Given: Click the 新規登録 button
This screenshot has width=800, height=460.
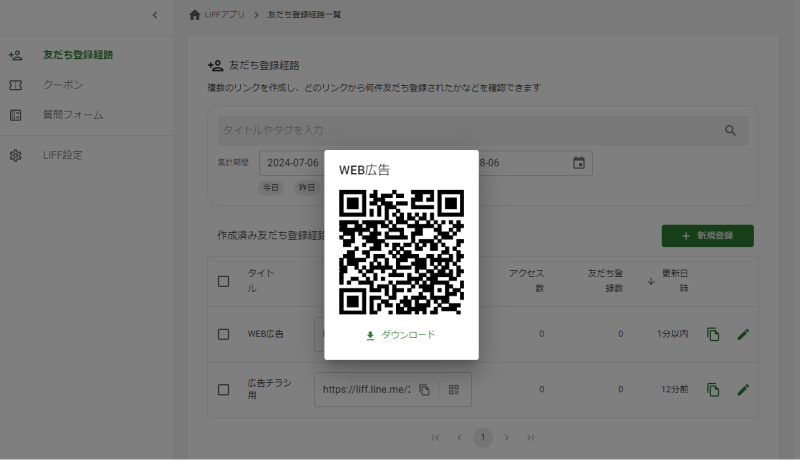Looking at the screenshot, I should 707,236.
